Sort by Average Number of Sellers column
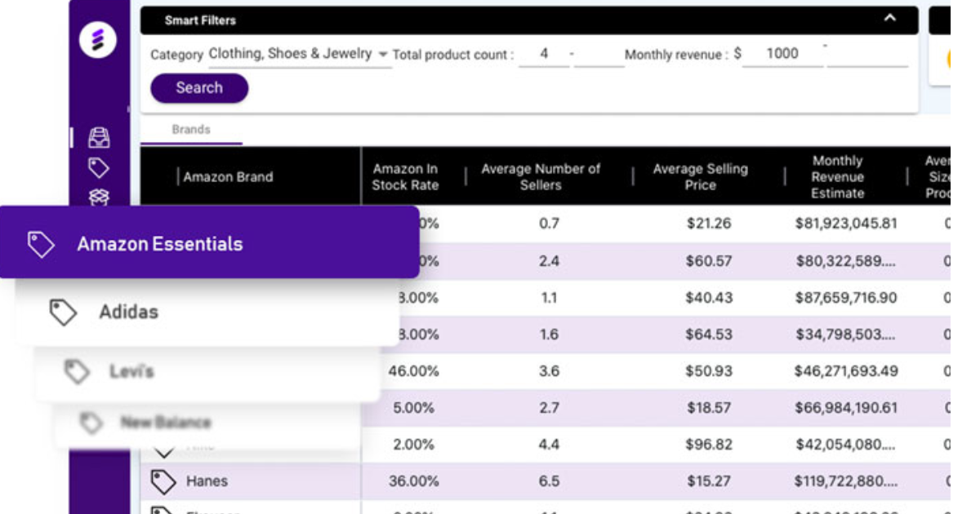Image resolution: width=980 pixels, height=514 pixels. coord(541,177)
